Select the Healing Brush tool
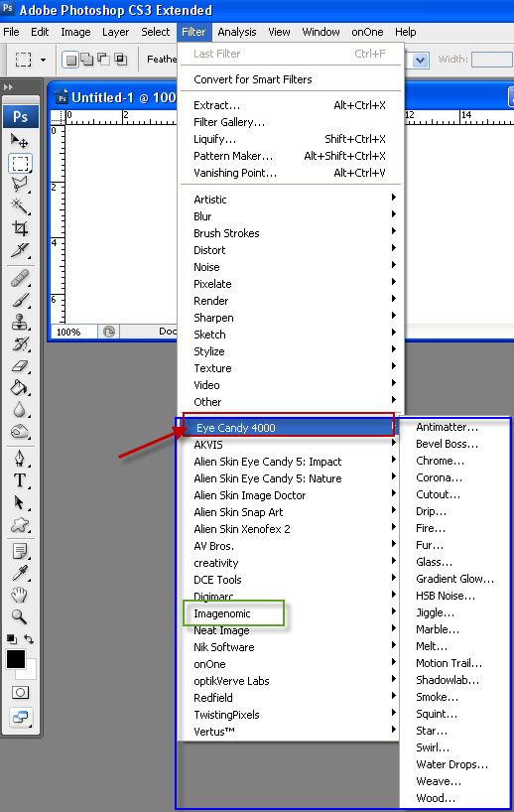Image resolution: width=514 pixels, height=812 pixels. click(20, 279)
